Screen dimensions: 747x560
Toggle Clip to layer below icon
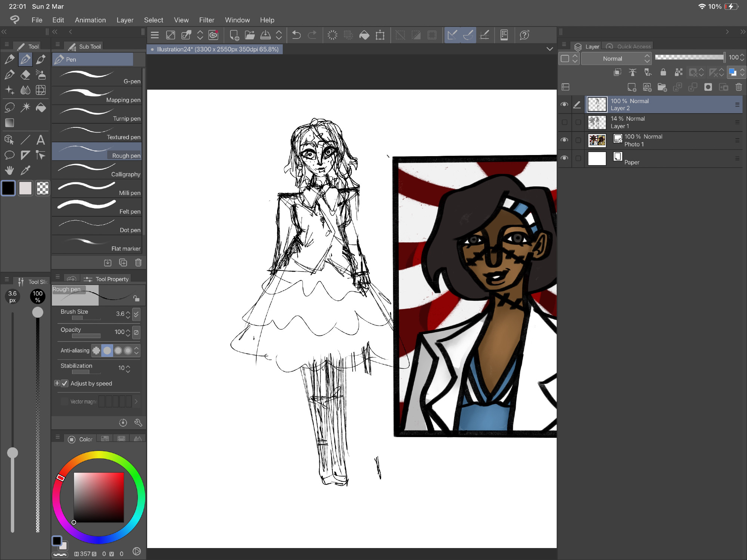[x=617, y=72]
